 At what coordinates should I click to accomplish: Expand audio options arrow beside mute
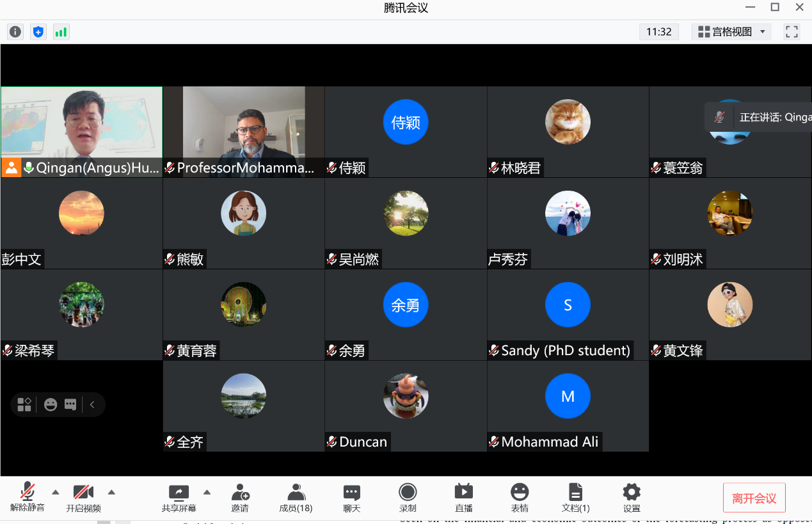[56, 492]
